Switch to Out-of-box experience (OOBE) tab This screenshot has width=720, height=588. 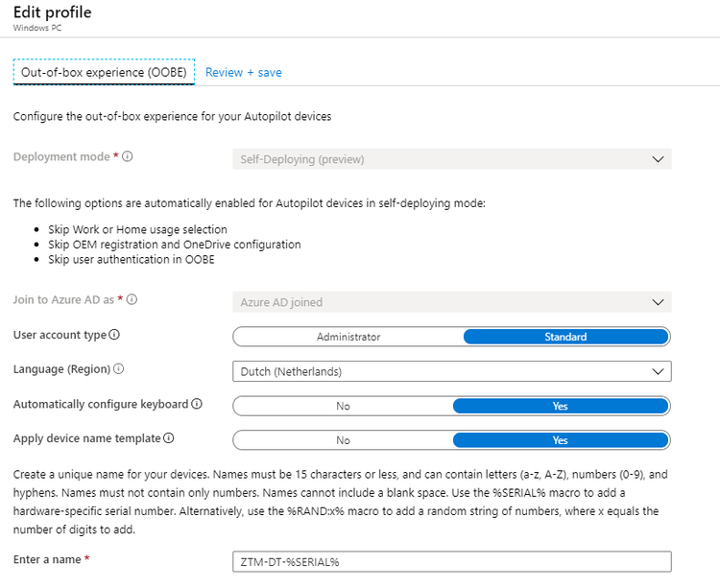tap(104, 73)
